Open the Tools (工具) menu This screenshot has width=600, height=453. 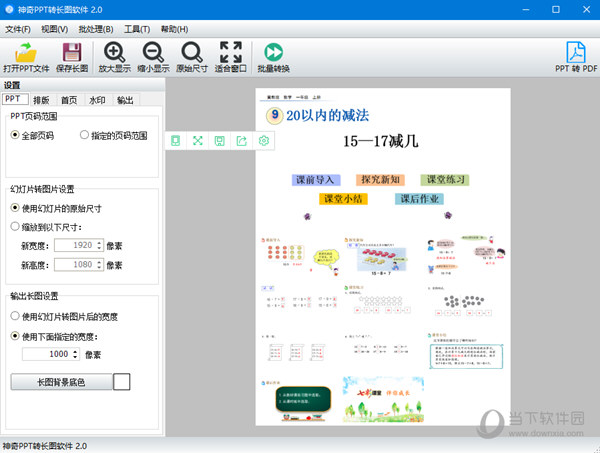pos(137,29)
